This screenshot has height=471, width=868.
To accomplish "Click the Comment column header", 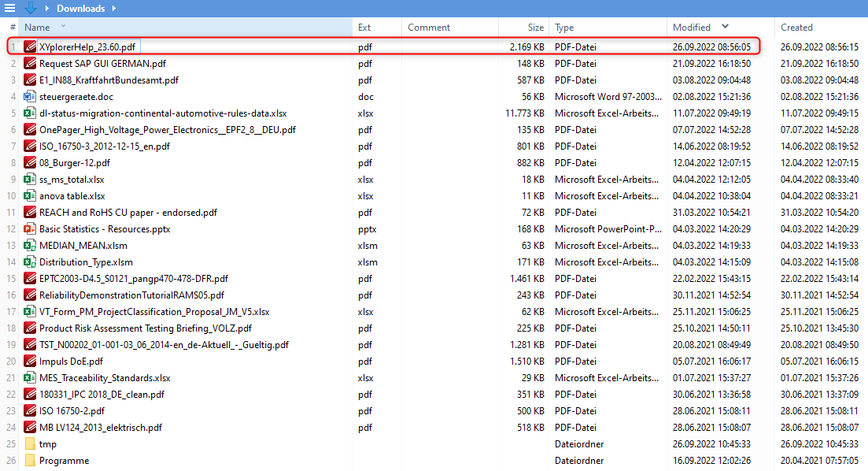I will (429, 28).
